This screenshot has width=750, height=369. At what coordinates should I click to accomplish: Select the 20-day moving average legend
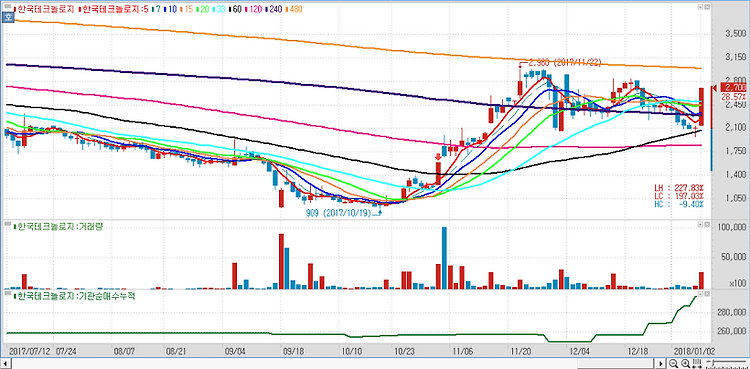click(202, 9)
